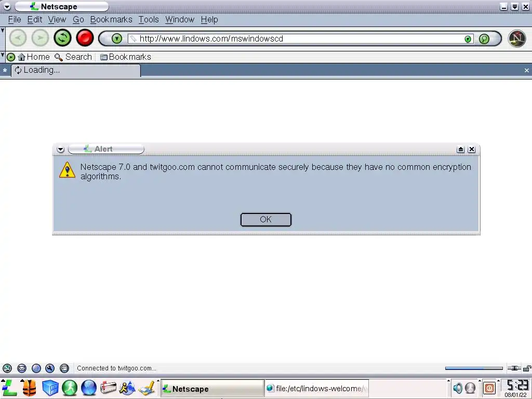Click the page loading progress bar
This screenshot has width=532, height=399.
point(474,368)
